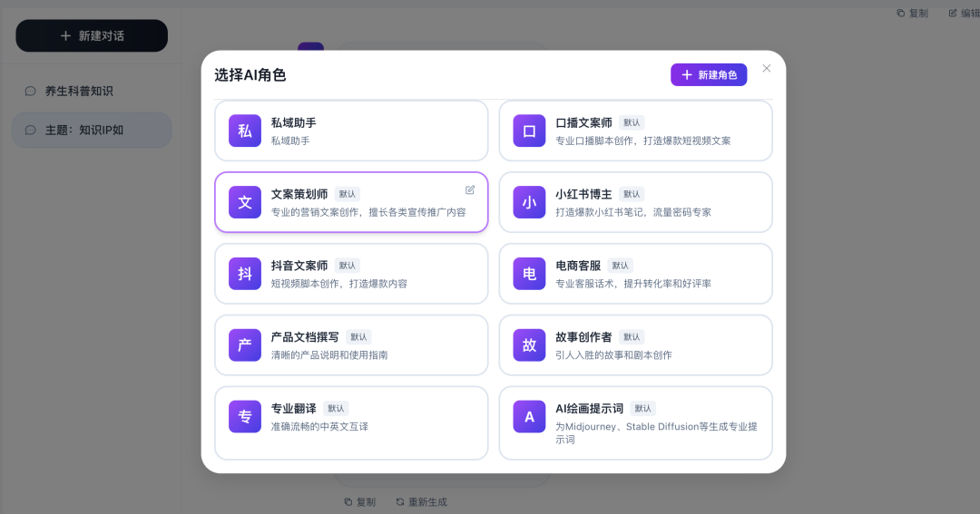The image size is (980, 514).
Task: Start a new chat with 新建对话
Action: click(x=92, y=36)
